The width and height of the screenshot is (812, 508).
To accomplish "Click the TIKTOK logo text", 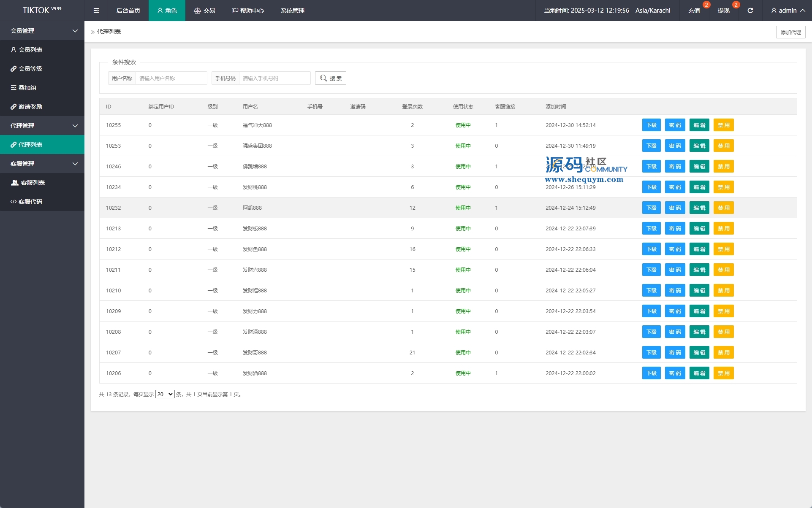I will click(42, 10).
